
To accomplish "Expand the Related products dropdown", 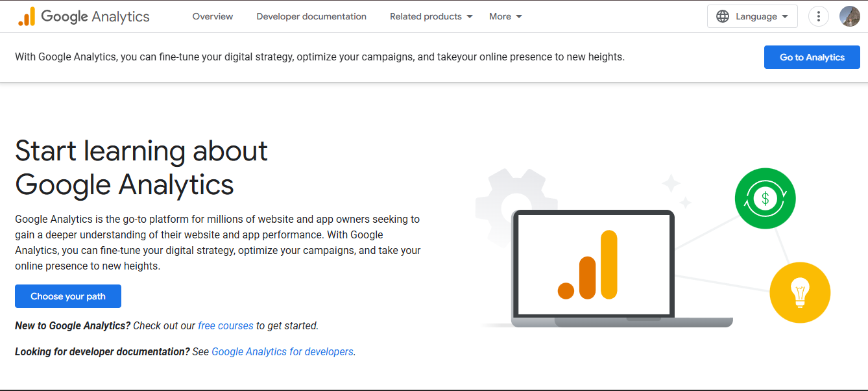I will coord(431,16).
